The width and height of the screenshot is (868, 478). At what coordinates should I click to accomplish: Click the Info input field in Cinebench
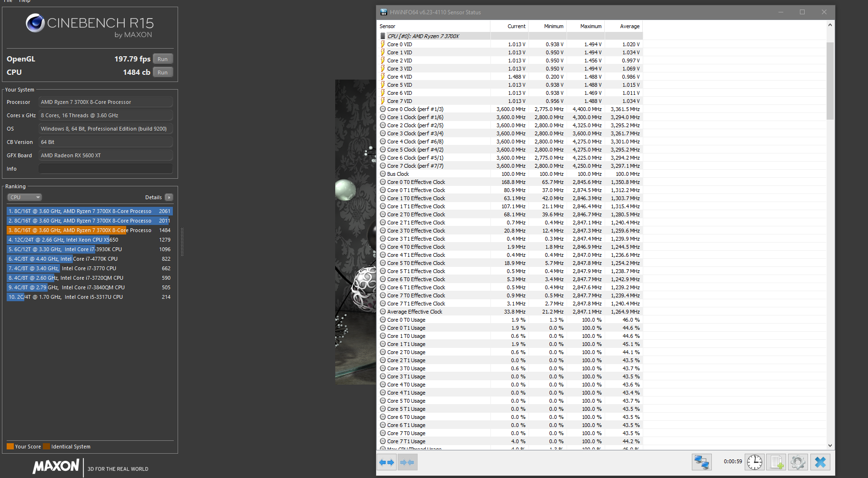click(106, 169)
